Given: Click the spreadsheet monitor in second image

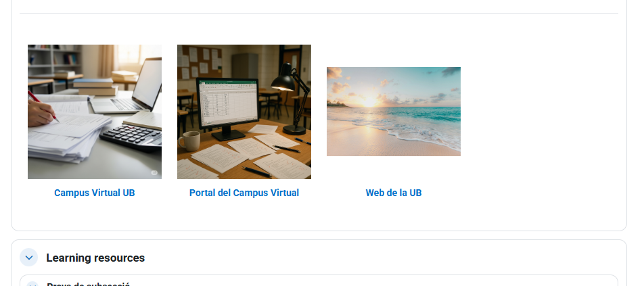Looking at the screenshot, I should [x=228, y=108].
